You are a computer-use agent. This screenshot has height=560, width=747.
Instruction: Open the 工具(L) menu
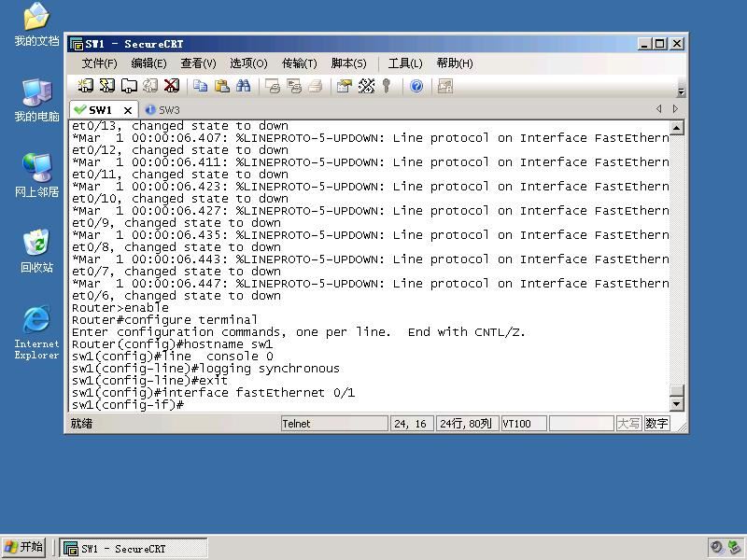[405, 63]
